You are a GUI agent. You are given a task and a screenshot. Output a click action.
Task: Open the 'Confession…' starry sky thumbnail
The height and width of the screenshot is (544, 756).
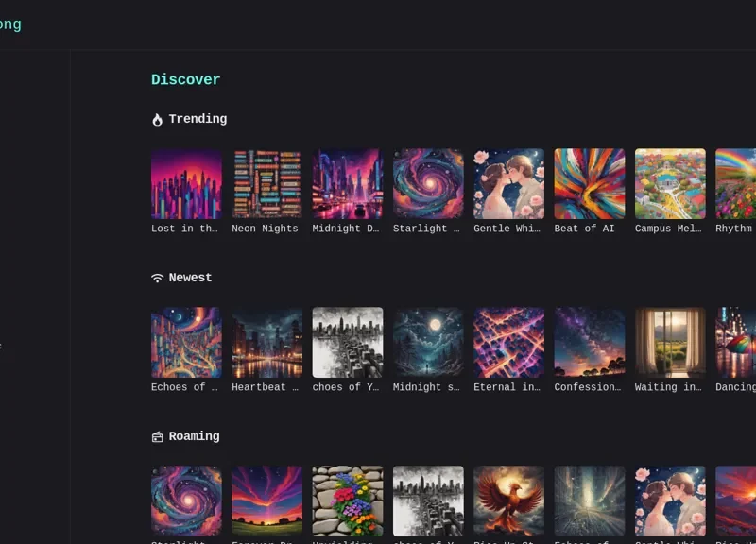pyautogui.click(x=589, y=342)
